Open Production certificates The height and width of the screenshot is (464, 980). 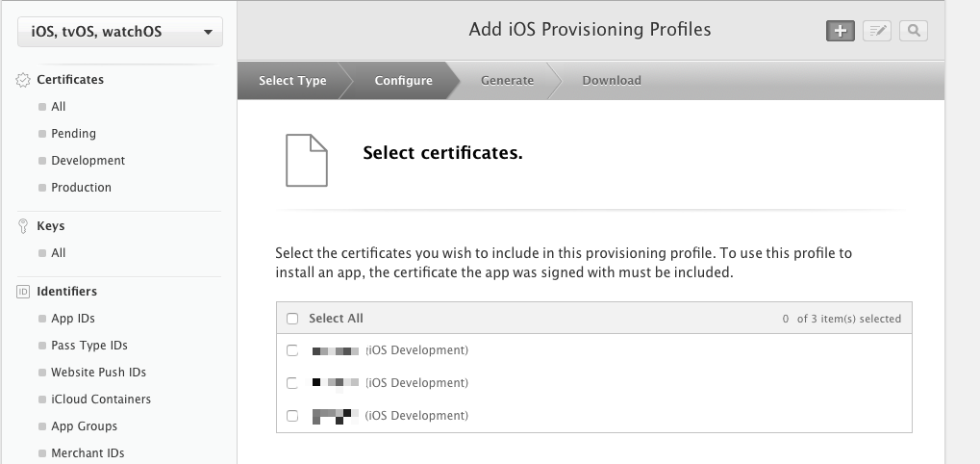pyautogui.click(x=81, y=188)
